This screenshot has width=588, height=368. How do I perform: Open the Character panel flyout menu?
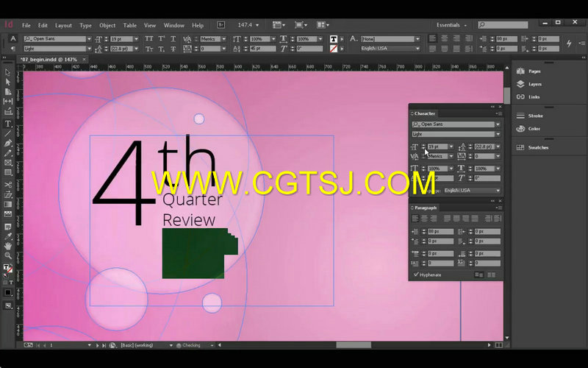click(498, 113)
